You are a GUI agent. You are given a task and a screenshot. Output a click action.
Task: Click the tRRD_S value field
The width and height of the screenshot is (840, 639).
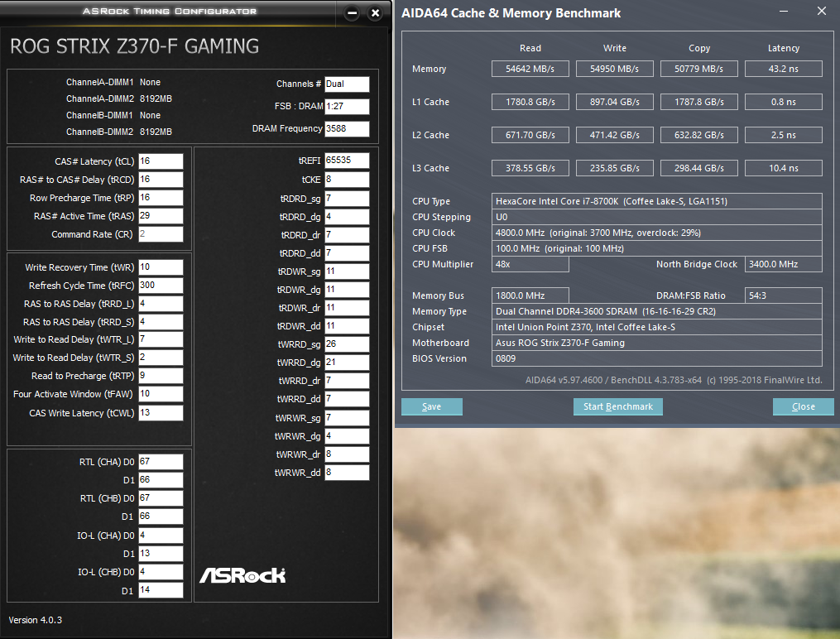click(161, 322)
